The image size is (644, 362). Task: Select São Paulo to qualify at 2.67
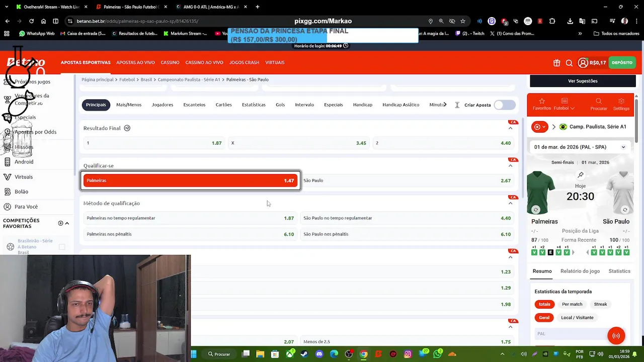pos(407,180)
